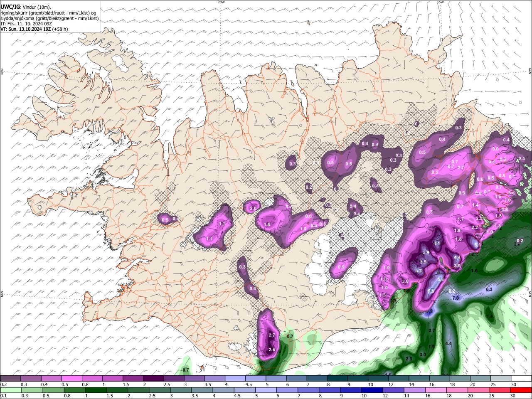Click the 4.2 snowfall value in the southeast
Screen dimensions: 532x399
click(419, 271)
